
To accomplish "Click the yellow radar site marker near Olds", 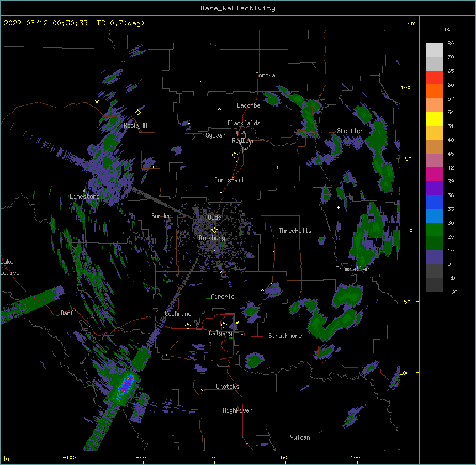I will click(214, 230).
